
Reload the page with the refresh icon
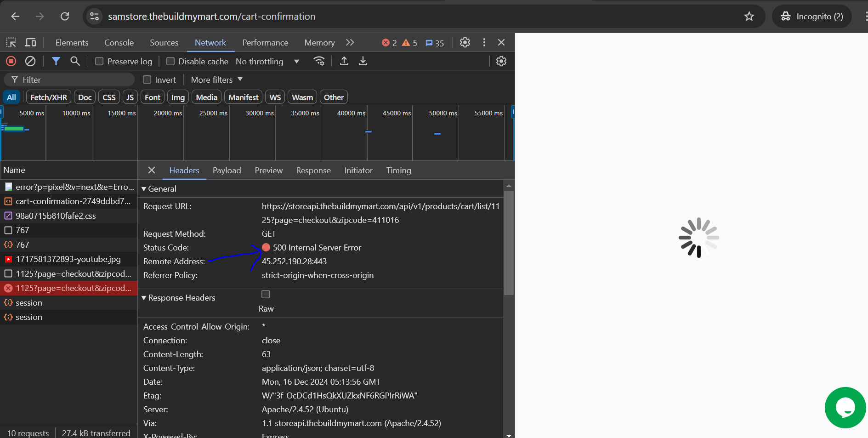(65, 17)
